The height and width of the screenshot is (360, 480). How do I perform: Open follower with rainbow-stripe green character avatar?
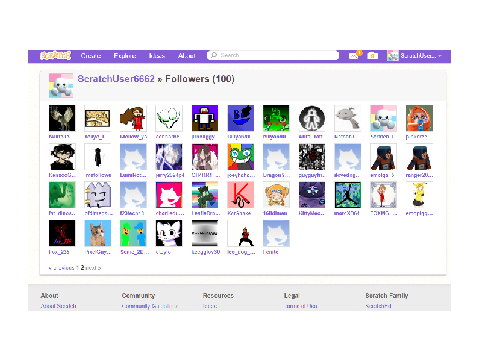[x=205, y=195]
